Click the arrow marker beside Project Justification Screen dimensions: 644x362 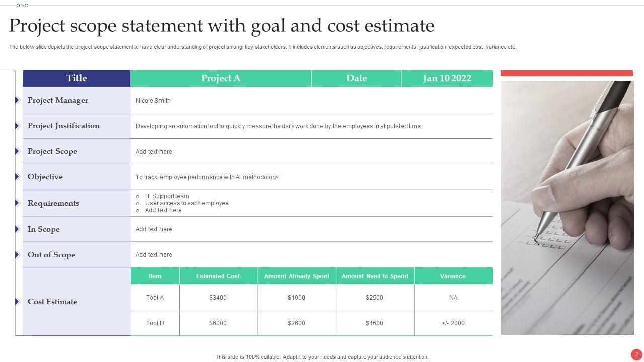[17, 126]
